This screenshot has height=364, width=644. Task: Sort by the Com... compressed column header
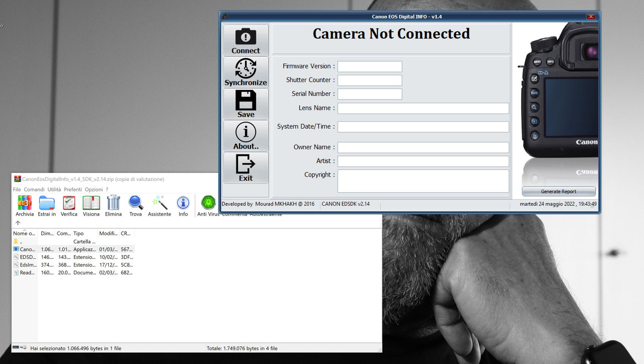pyautogui.click(x=63, y=233)
